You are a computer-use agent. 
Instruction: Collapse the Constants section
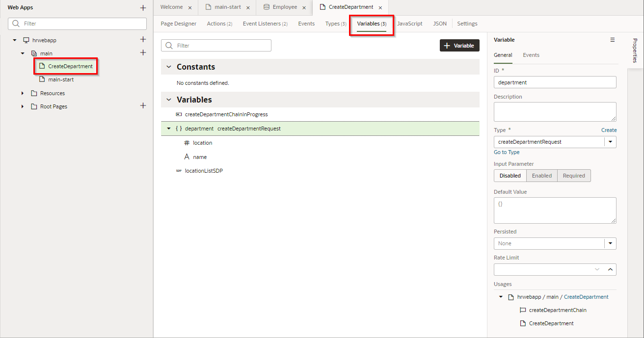[x=169, y=67]
